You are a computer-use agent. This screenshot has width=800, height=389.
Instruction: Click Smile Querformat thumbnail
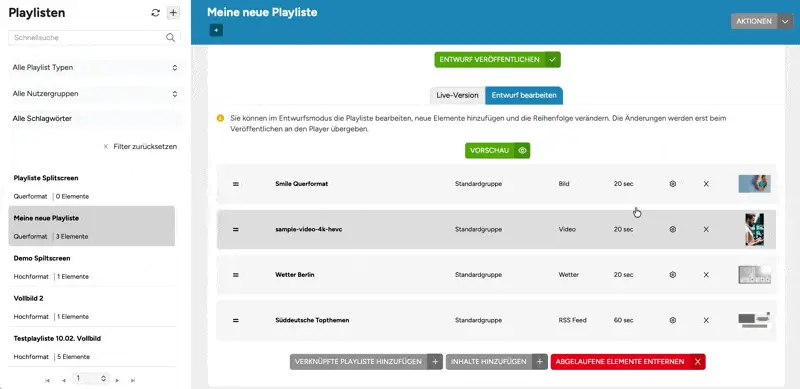click(x=755, y=184)
